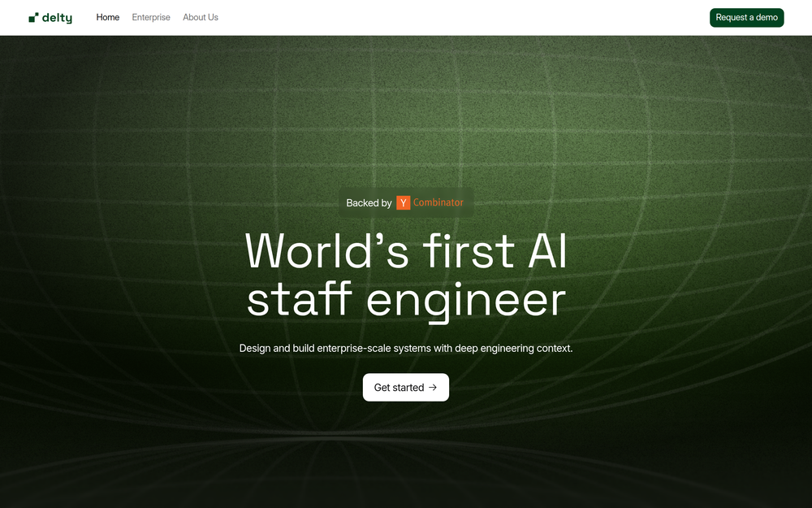This screenshot has width=812, height=508.
Task: Click the delty wordmark text
Action: pos(57,18)
